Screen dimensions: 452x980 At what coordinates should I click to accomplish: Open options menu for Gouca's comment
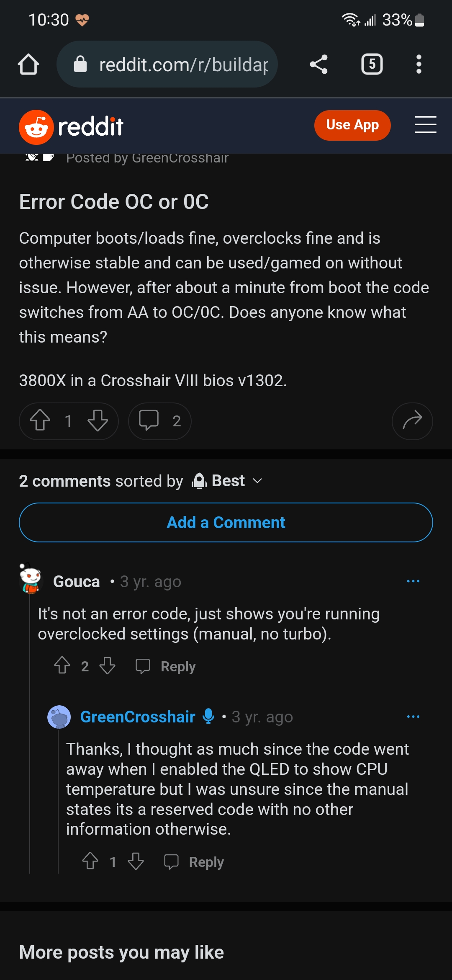(x=413, y=581)
